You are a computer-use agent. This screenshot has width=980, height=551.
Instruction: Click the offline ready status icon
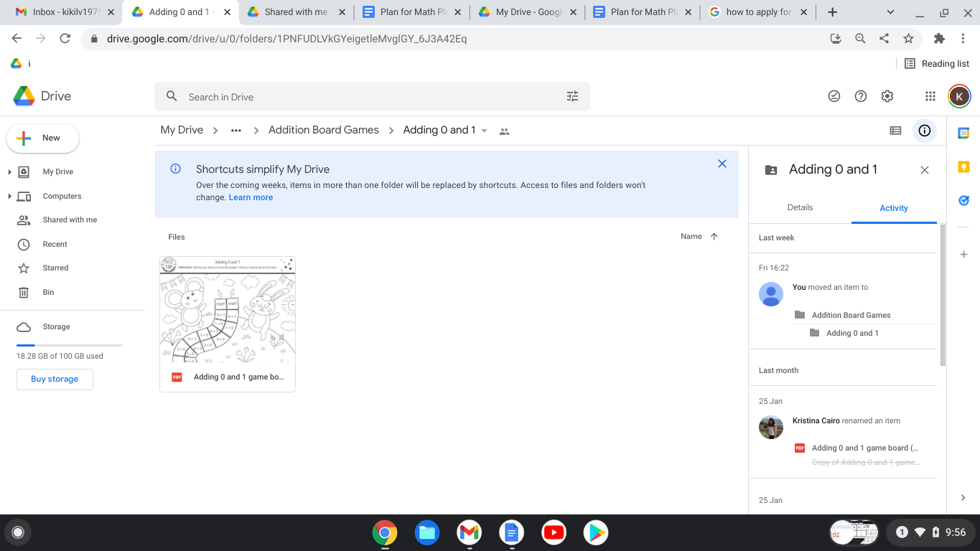834,96
